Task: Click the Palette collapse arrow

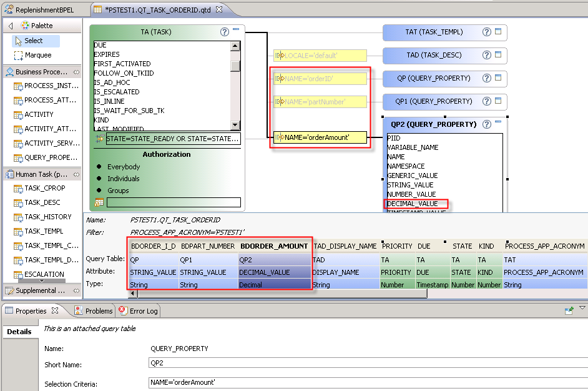Action: pyautogui.click(x=11, y=26)
